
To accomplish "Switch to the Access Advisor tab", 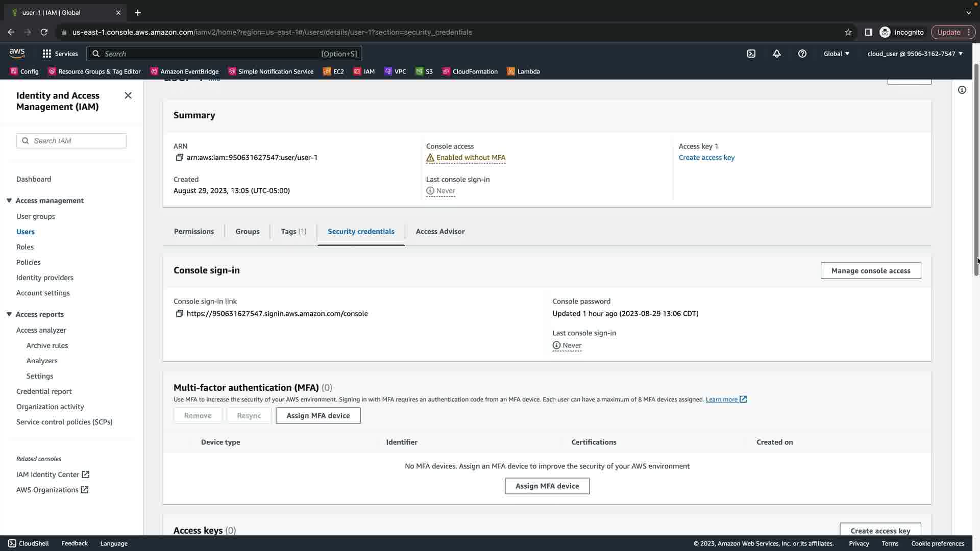I will click(x=440, y=232).
